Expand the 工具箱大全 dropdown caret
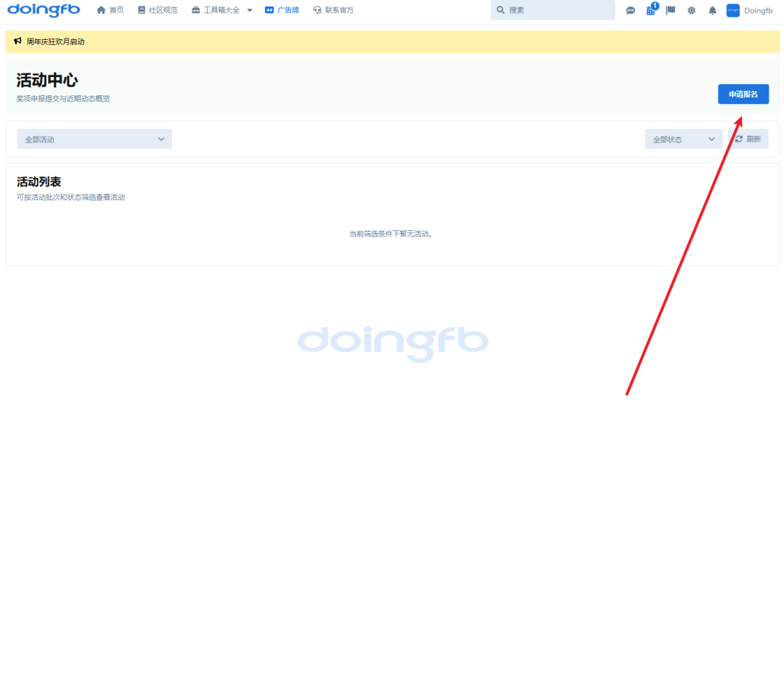The width and height of the screenshot is (784, 685). 250,10
